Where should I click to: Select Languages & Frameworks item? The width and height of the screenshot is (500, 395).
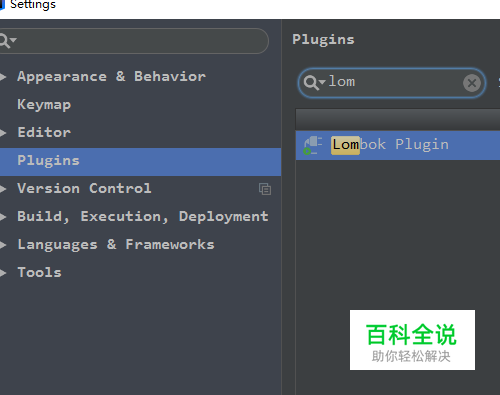116,244
